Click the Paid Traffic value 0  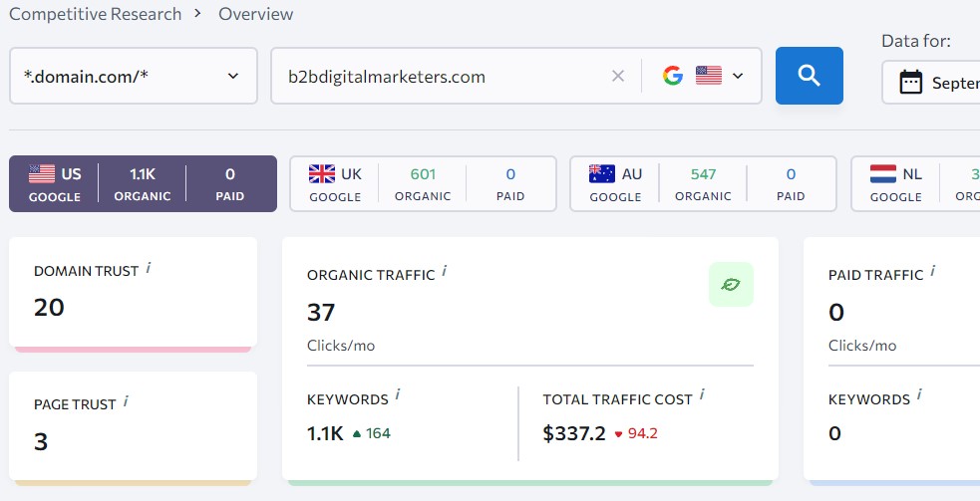click(x=836, y=313)
